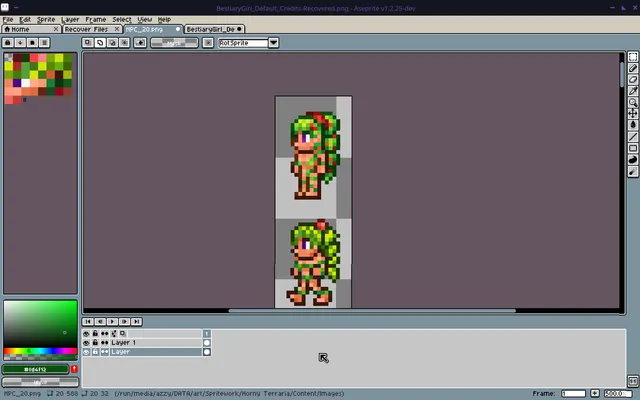
Task: Toggle lock for all layers in header
Action: click(x=95, y=334)
